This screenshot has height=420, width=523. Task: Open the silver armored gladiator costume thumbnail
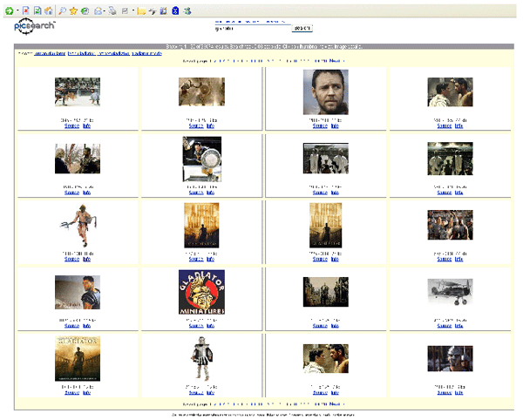pyautogui.click(x=202, y=359)
